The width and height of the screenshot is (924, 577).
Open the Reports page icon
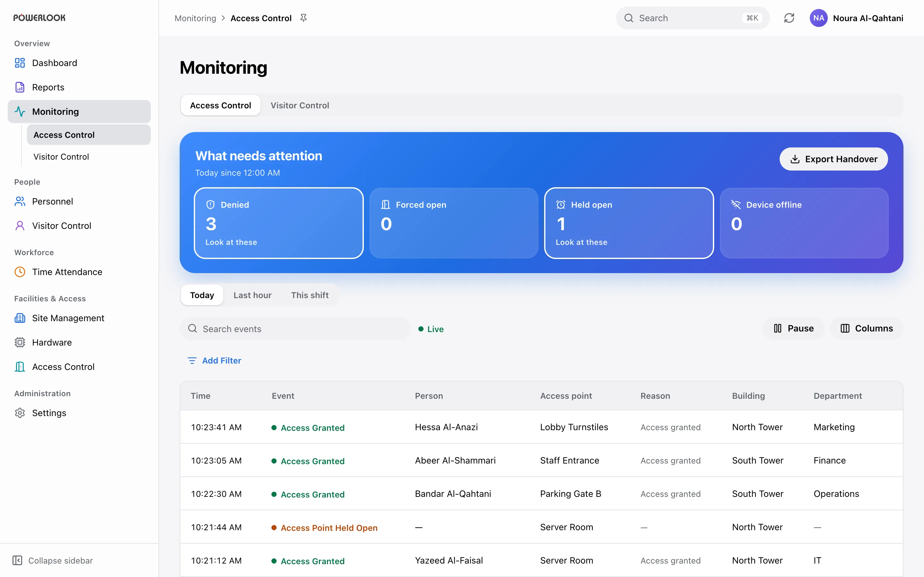pyautogui.click(x=20, y=88)
